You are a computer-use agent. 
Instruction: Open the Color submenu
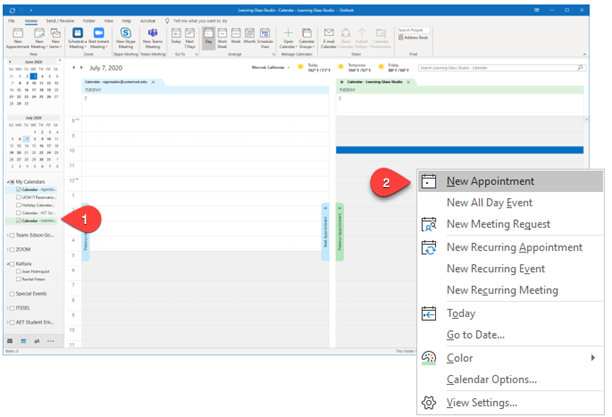(x=511, y=358)
